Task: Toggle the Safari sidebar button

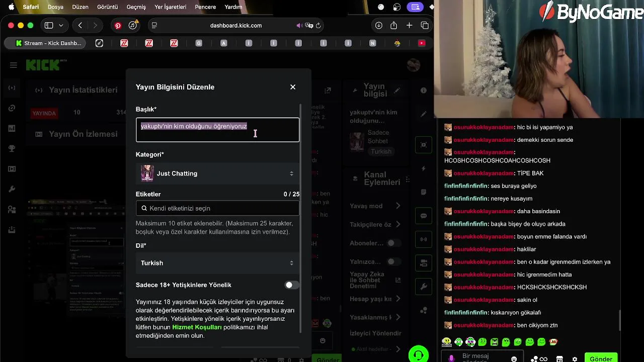Action: point(49,25)
